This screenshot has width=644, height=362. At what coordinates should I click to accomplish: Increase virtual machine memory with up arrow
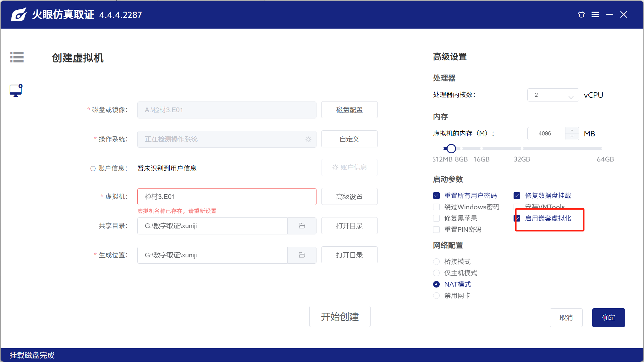[572, 130]
